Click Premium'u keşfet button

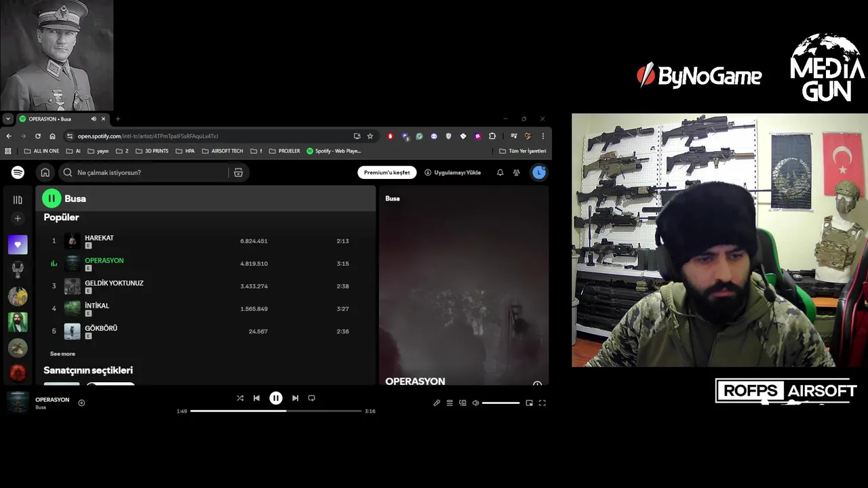coord(387,172)
